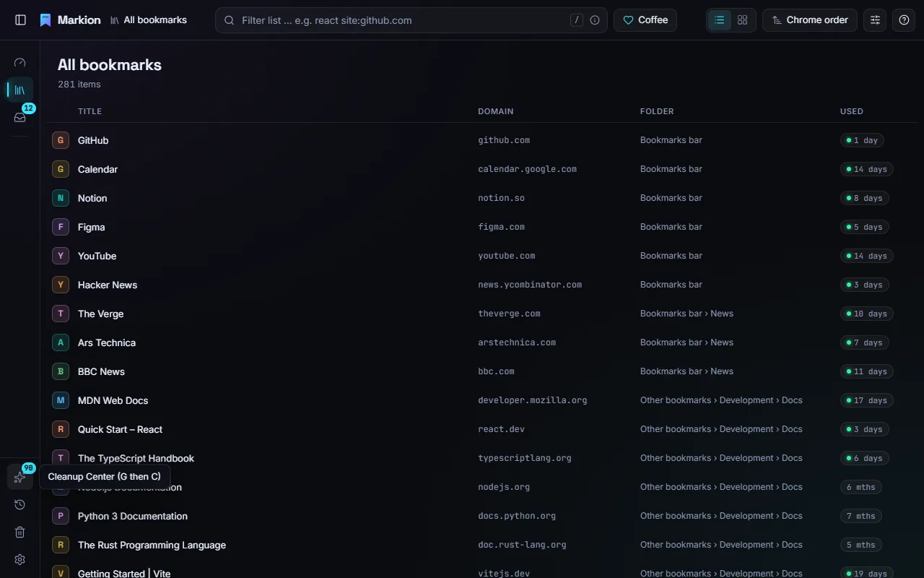Open the Chrome order sort dropdown
The height and width of the screenshot is (578, 924).
810,20
